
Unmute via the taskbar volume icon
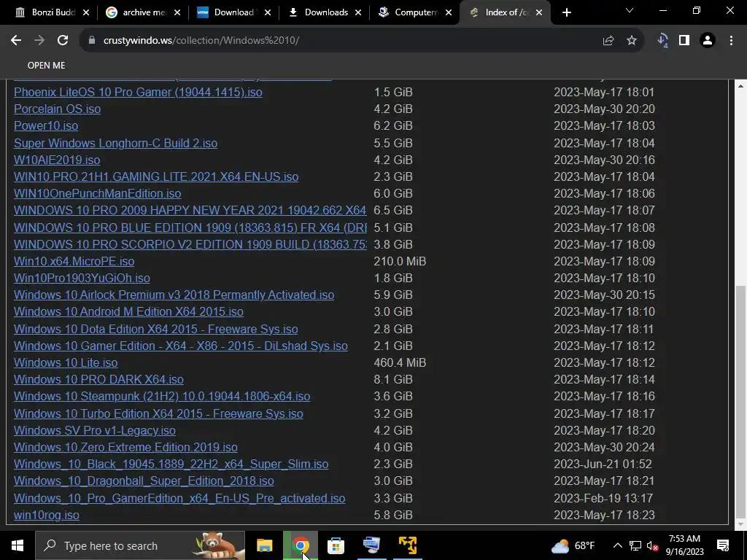tap(652, 545)
